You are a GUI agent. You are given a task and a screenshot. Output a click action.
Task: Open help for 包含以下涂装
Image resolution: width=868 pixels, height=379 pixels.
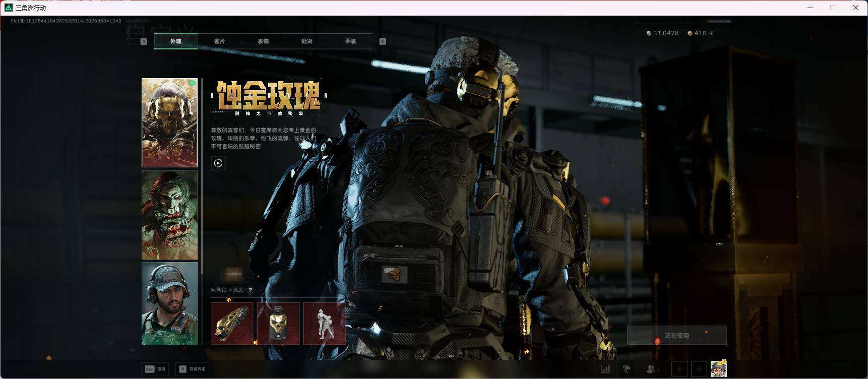pyautogui.click(x=250, y=290)
